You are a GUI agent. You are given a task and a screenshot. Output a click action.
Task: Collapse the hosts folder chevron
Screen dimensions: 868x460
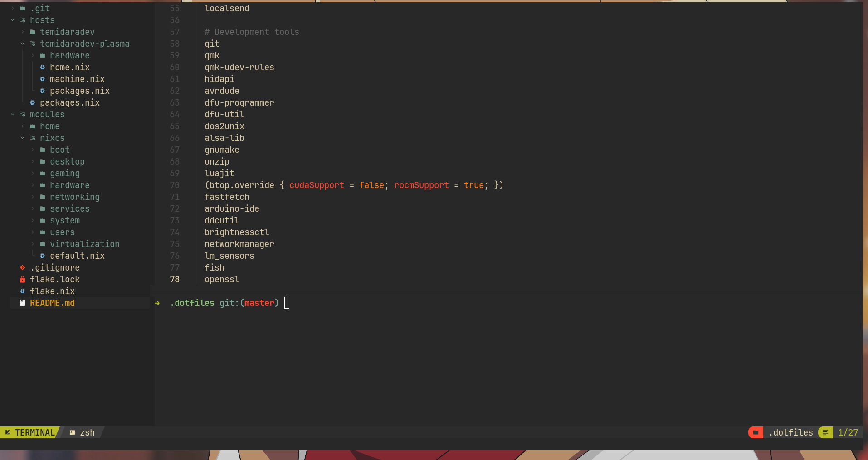pos(13,20)
